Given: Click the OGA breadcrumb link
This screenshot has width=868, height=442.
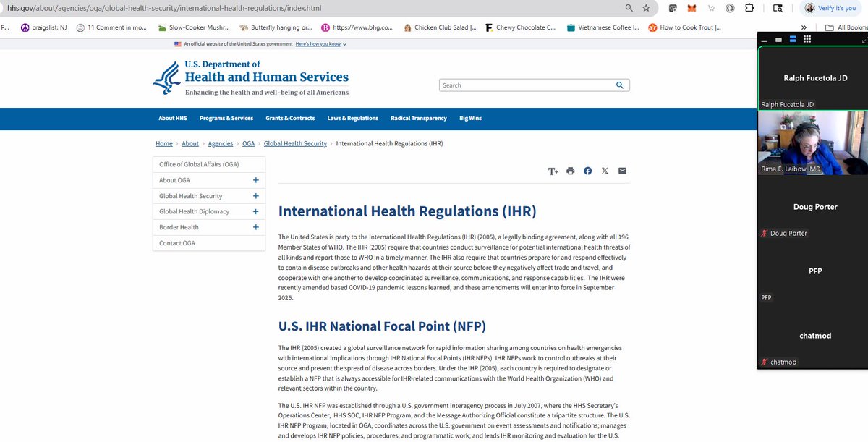Looking at the screenshot, I should 249,143.
